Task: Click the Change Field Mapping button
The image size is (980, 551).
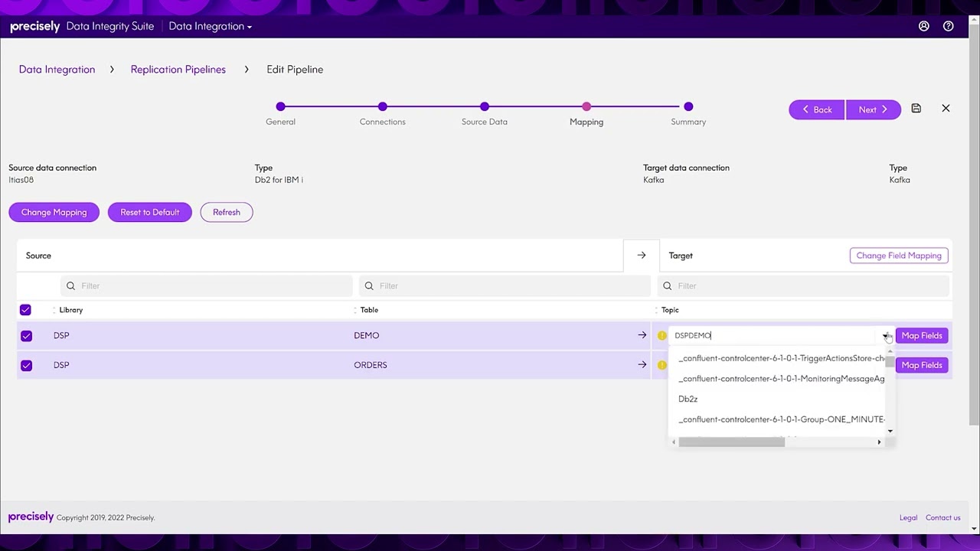Action: click(x=899, y=256)
